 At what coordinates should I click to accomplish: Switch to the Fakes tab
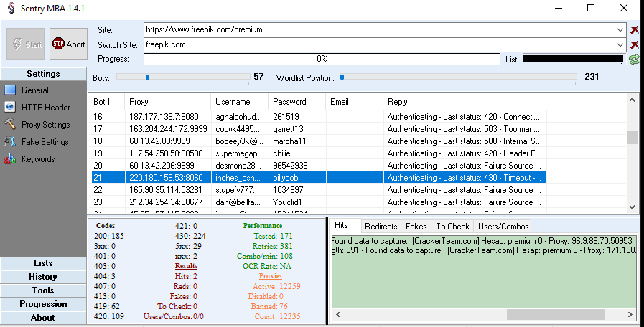tap(416, 227)
